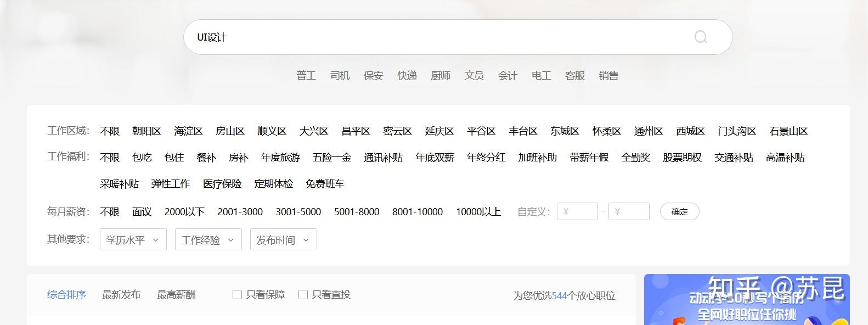This screenshot has width=868, height=325.
Task: Filter by 石景山区 district
Action: click(788, 131)
